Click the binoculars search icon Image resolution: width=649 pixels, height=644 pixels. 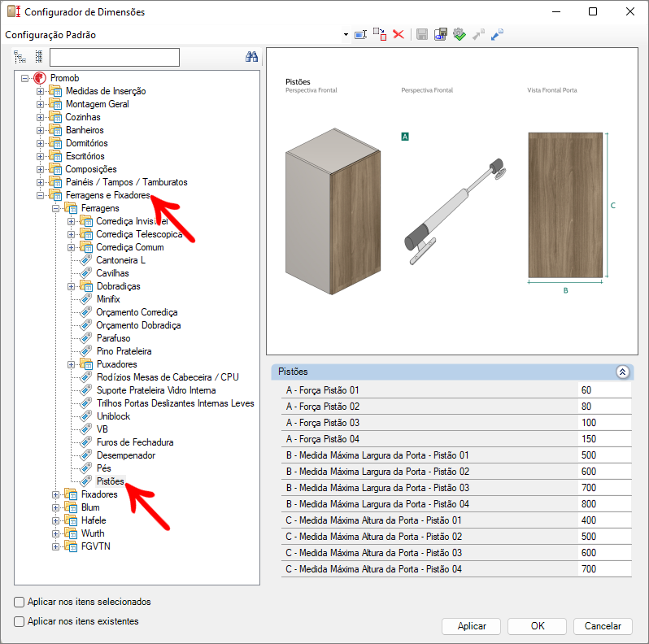point(251,57)
